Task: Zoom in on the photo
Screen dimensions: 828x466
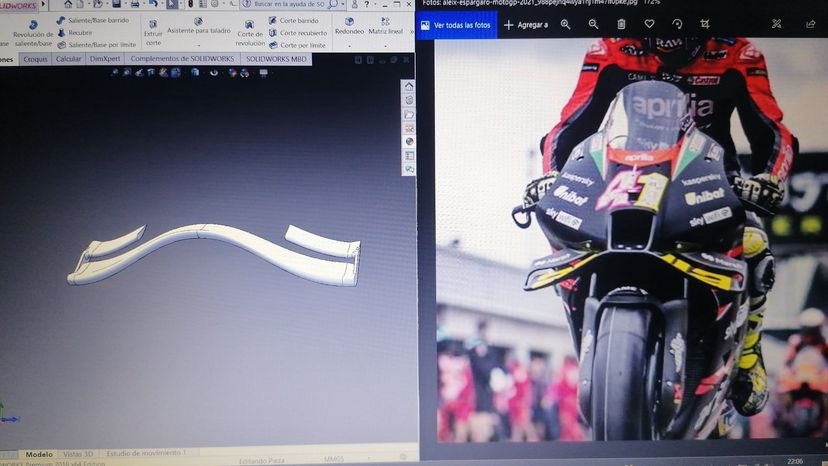Action: [566, 24]
